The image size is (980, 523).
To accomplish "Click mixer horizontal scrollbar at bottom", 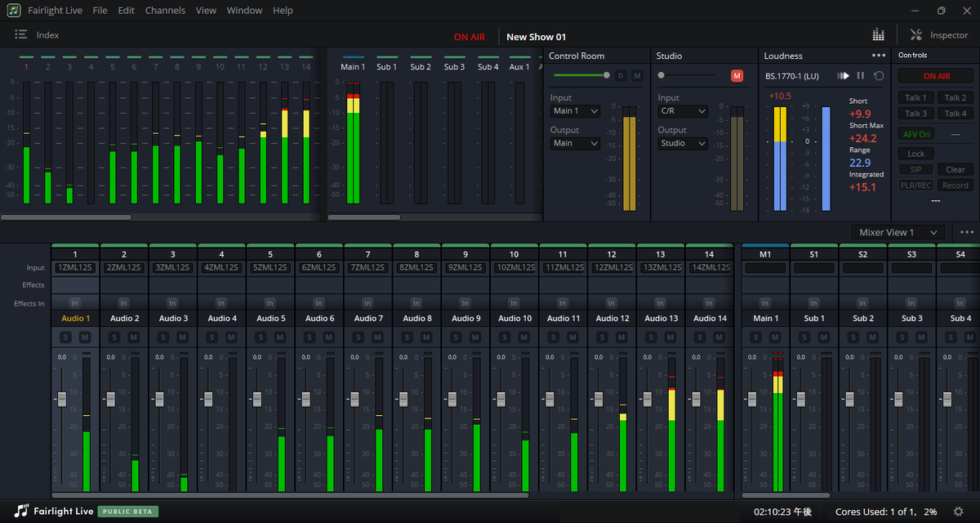I will (290, 495).
